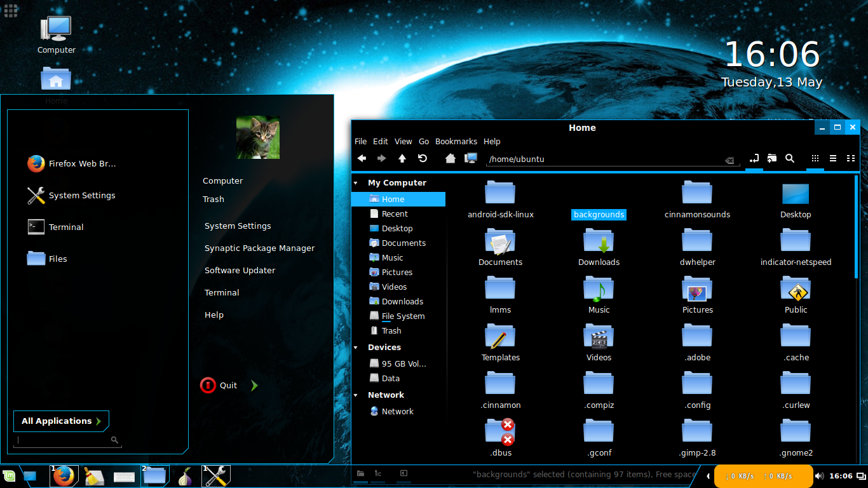Click the menu search field
Screen dimensions: 868x488
point(67,440)
